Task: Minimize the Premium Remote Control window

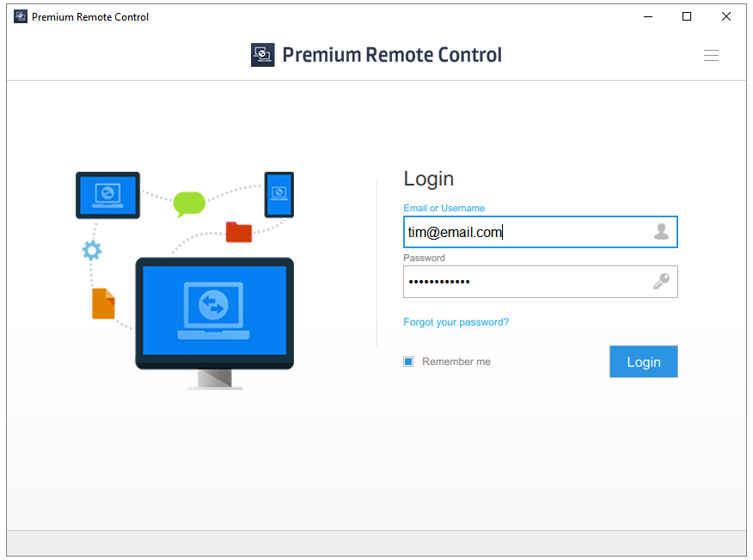Action: pyautogui.click(x=647, y=16)
